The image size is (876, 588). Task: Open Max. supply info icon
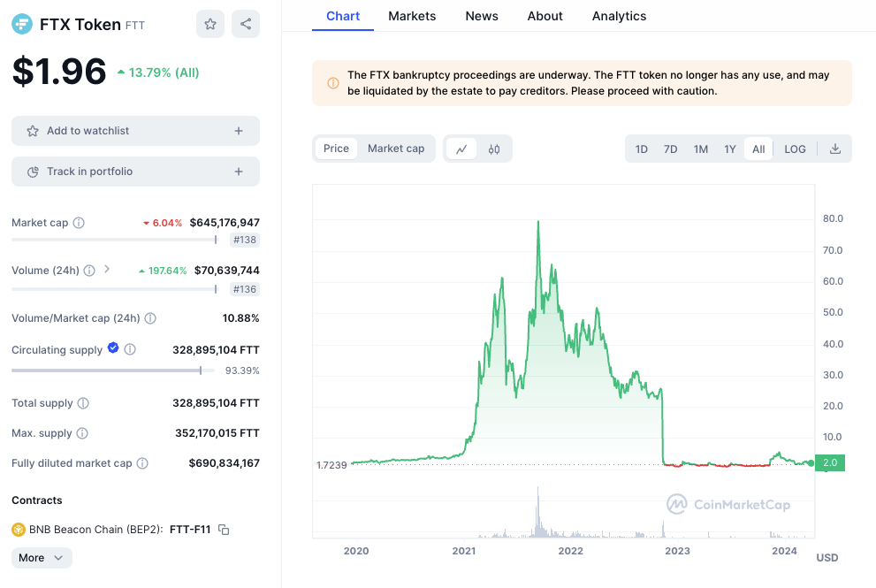[82, 433]
